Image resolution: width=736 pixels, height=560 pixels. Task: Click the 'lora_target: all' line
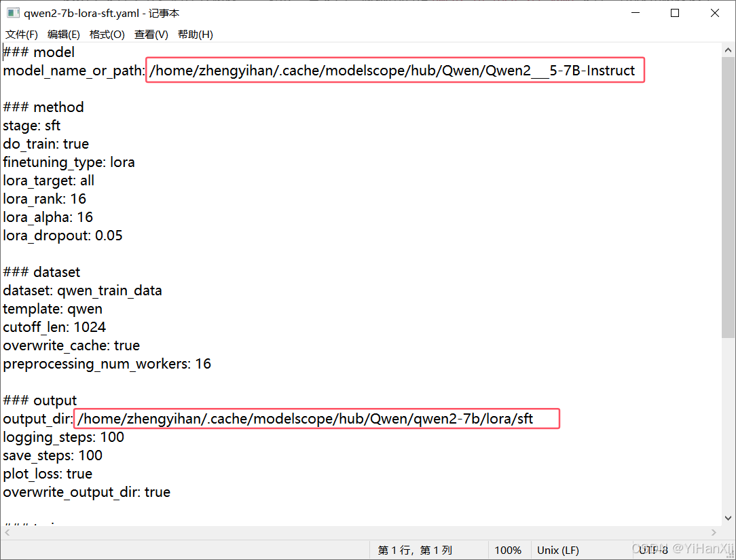48,181
